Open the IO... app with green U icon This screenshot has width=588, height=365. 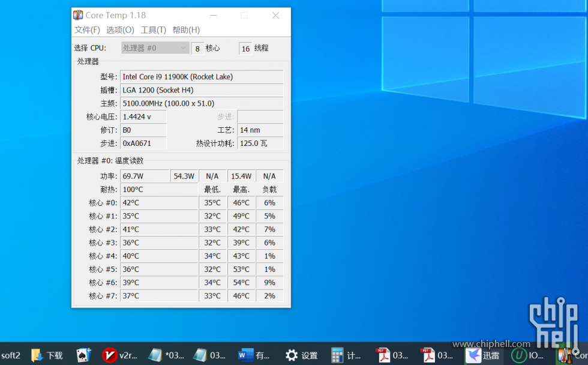coord(528,355)
